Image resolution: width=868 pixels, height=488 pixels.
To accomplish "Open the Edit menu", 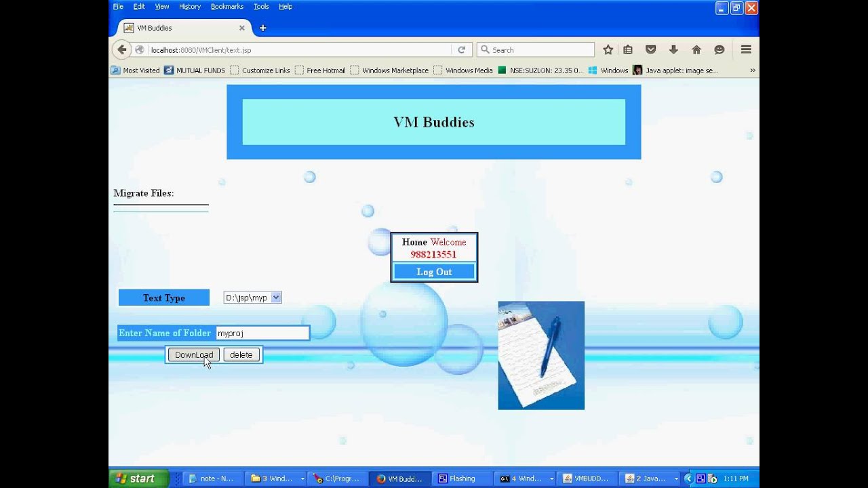I will point(139,7).
